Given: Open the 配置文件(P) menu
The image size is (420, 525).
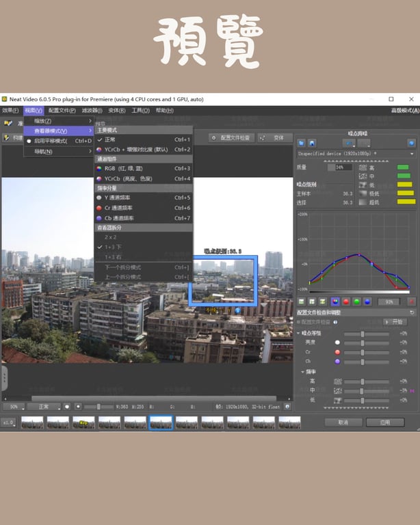Looking at the screenshot, I should point(62,111).
